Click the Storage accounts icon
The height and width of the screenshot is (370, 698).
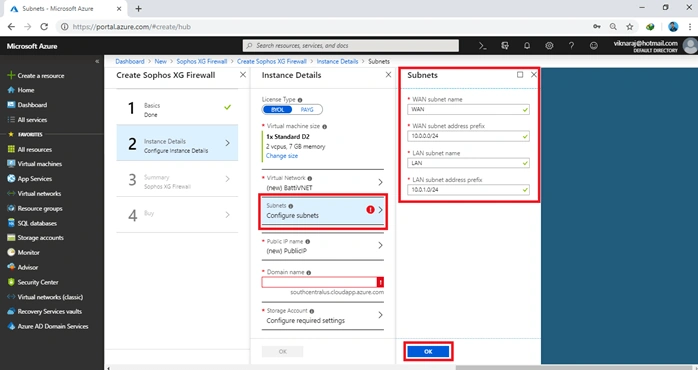click(x=11, y=238)
